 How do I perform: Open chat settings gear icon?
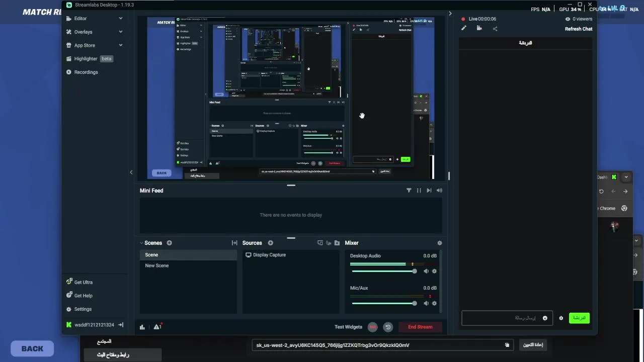click(x=561, y=318)
